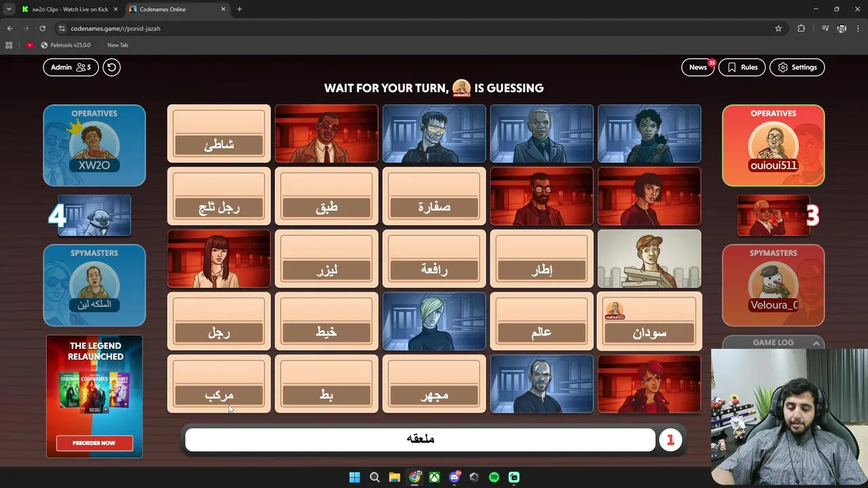Open the browser profile avatar
Viewport: 868px width, 488px height.
842,28
